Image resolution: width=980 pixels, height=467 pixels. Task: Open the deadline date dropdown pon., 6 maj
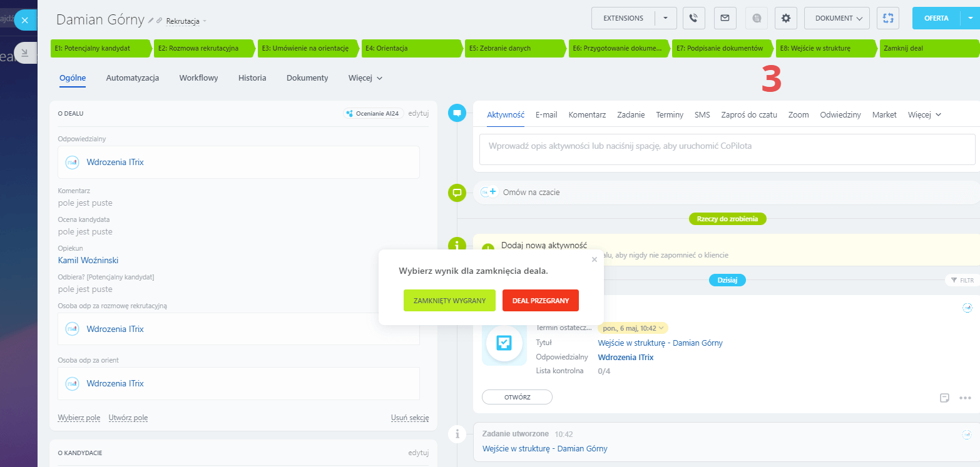(633, 328)
